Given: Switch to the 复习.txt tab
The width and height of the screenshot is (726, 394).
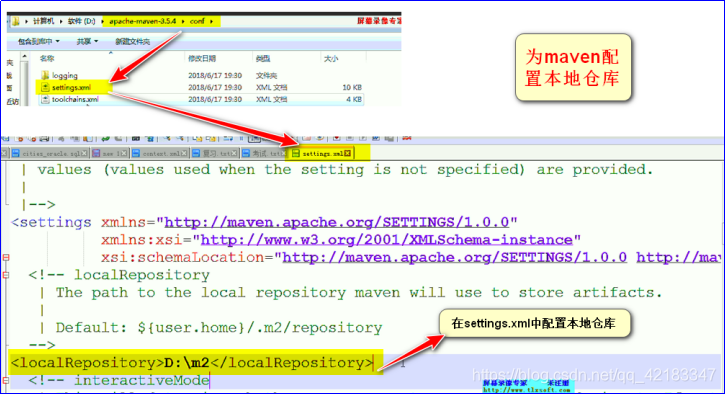Looking at the screenshot, I should 215,153.
